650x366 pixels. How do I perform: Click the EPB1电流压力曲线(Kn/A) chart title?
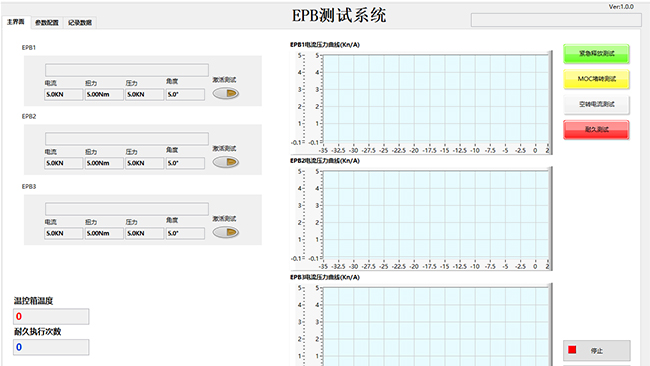click(325, 45)
